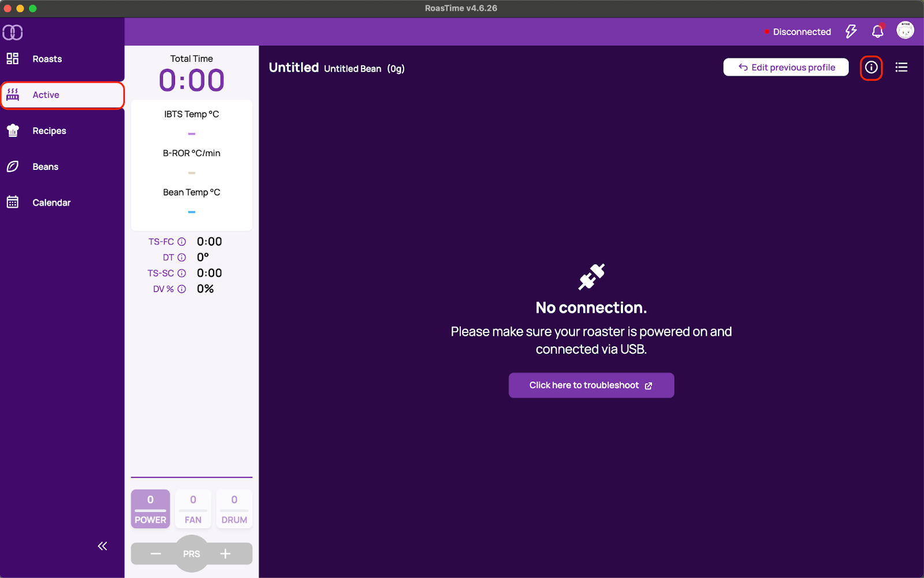
Task: Click the lightning bolt icon
Action: pos(851,31)
